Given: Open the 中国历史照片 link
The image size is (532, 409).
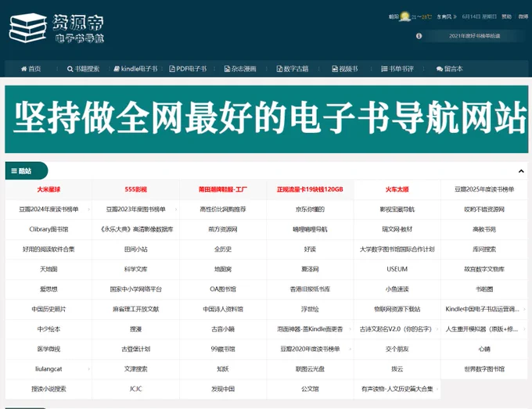Looking at the screenshot, I should (49, 310).
